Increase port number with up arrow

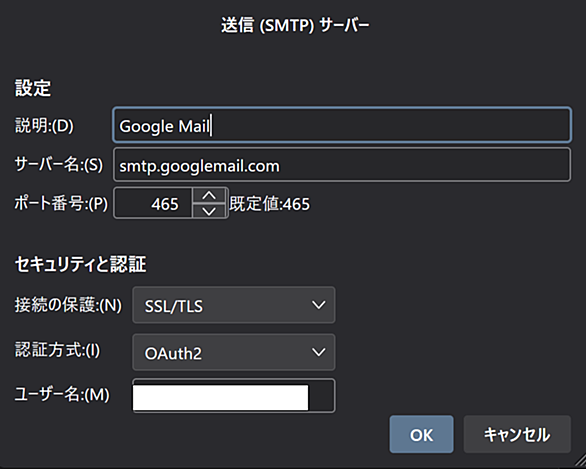click(x=209, y=195)
